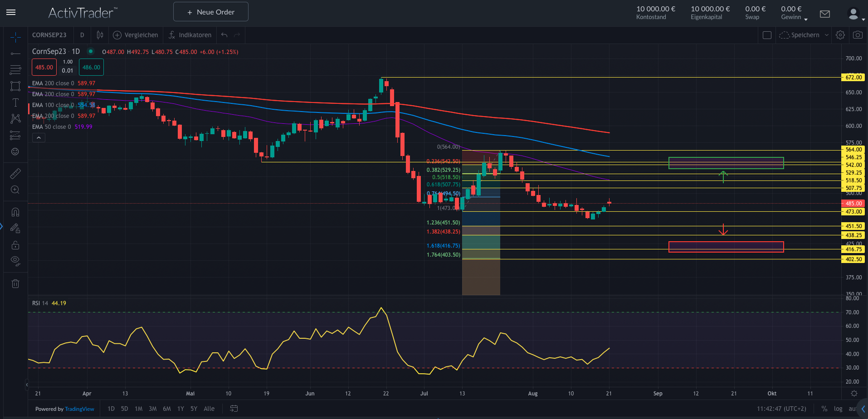
Task: Expand the user profile account menu
Action: pos(855,15)
